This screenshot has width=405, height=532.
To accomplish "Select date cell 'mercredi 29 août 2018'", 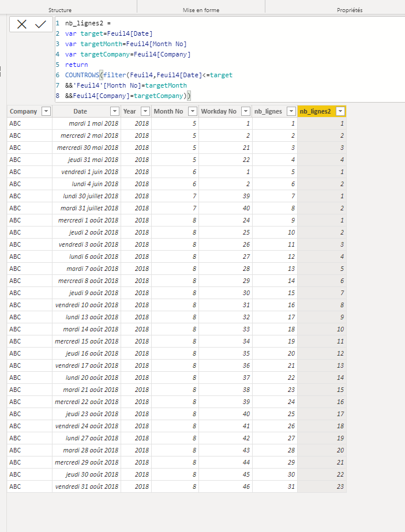I will coord(87,462).
